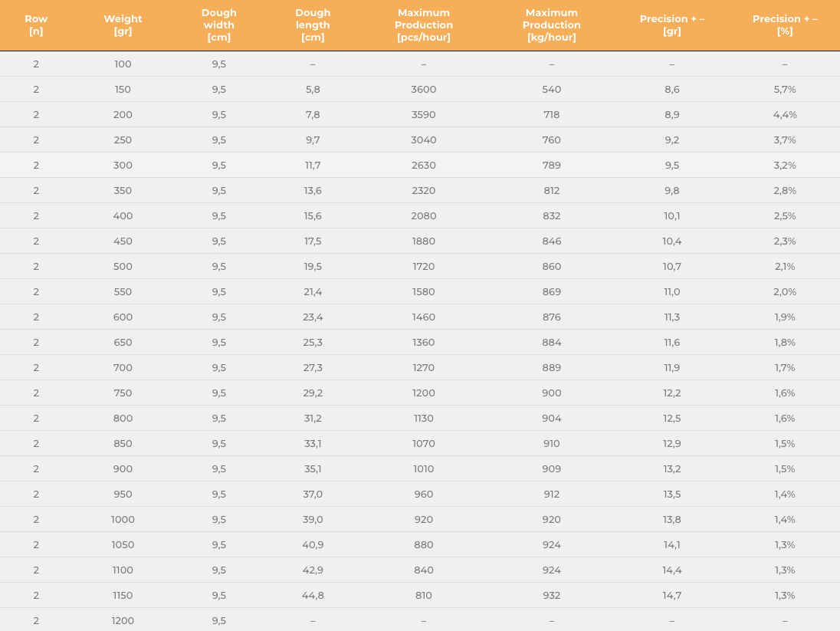Click the Maximum Production [pcs/hour] header
Image resolution: width=840 pixels, height=631 pixels.
point(423,25)
